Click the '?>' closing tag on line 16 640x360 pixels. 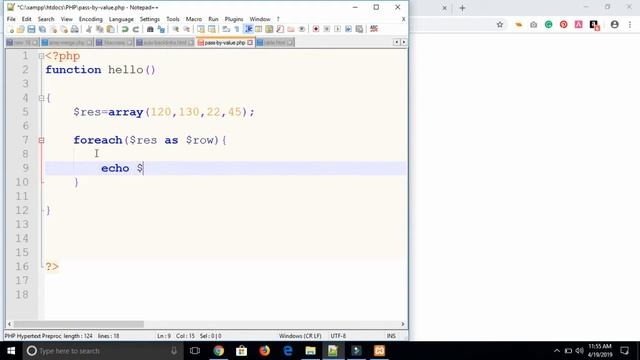(x=52, y=267)
